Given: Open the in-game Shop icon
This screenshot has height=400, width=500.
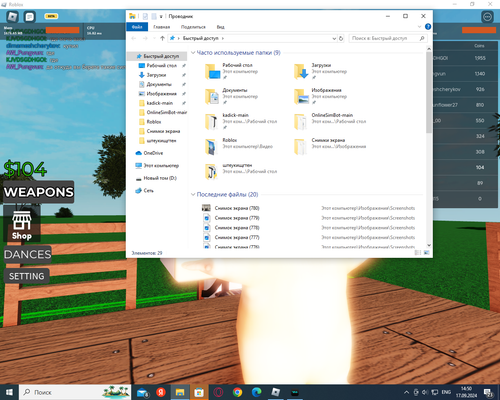Looking at the screenshot, I should pos(22,225).
